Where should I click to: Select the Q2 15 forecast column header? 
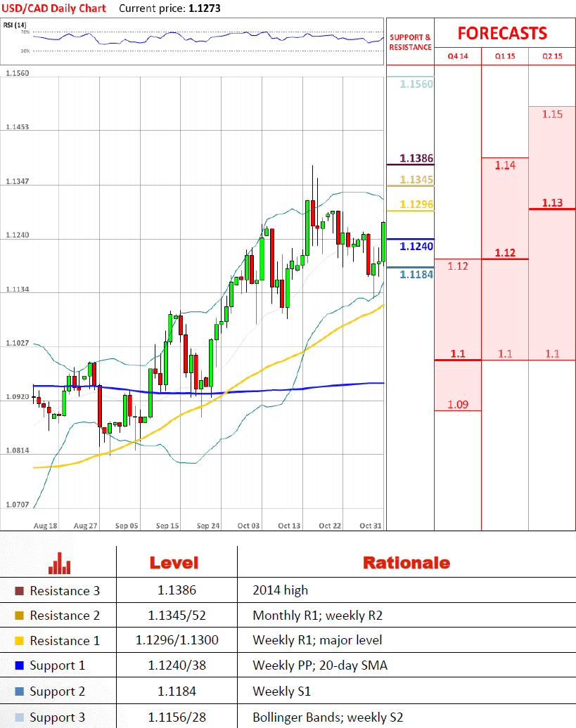click(552, 56)
